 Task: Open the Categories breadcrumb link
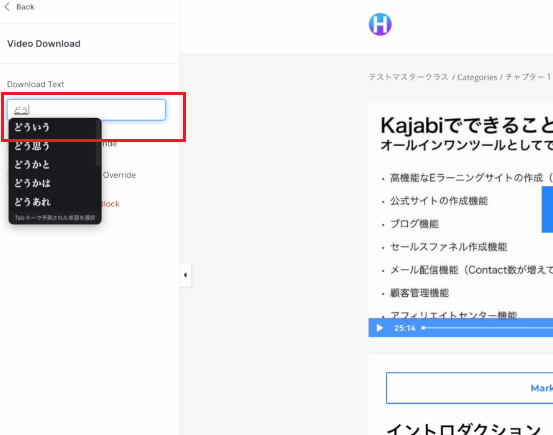click(477, 77)
